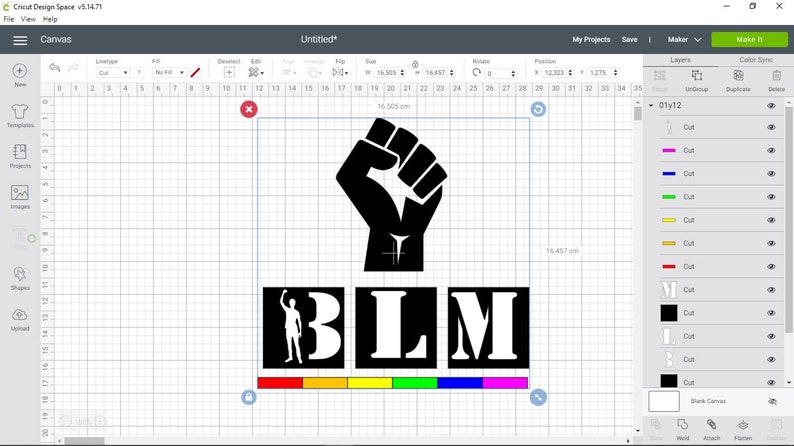This screenshot has height=446, width=794.
Task: Open the Flip dropdown
Action: click(x=340, y=72)
